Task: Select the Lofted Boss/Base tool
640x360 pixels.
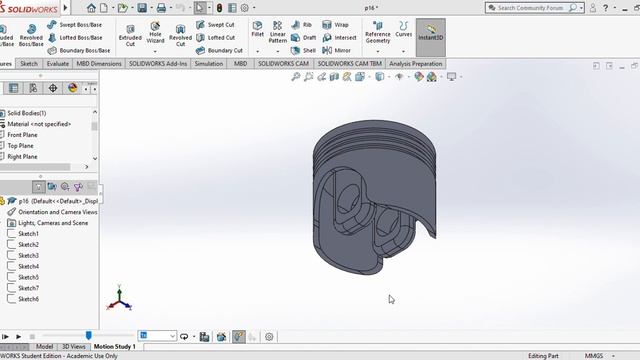Action: point(75,38)
